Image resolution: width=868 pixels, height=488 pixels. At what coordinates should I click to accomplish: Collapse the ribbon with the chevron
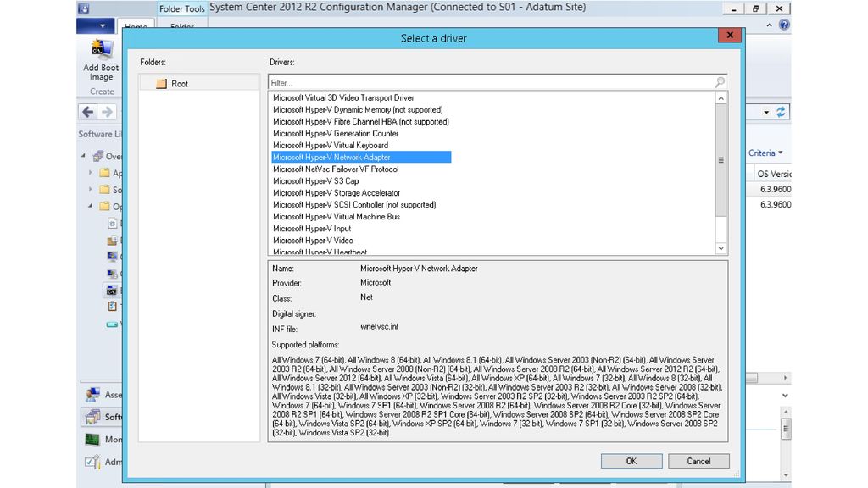coord(769,25)
